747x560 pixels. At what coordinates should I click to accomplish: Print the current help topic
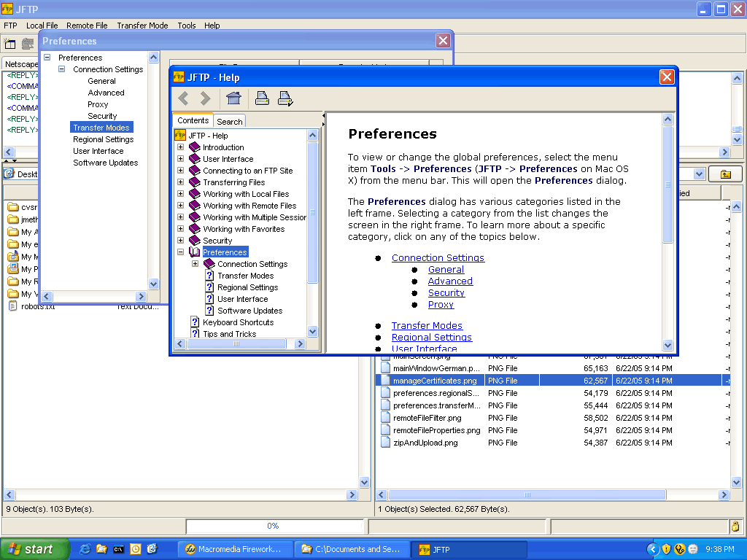[262, 98]
